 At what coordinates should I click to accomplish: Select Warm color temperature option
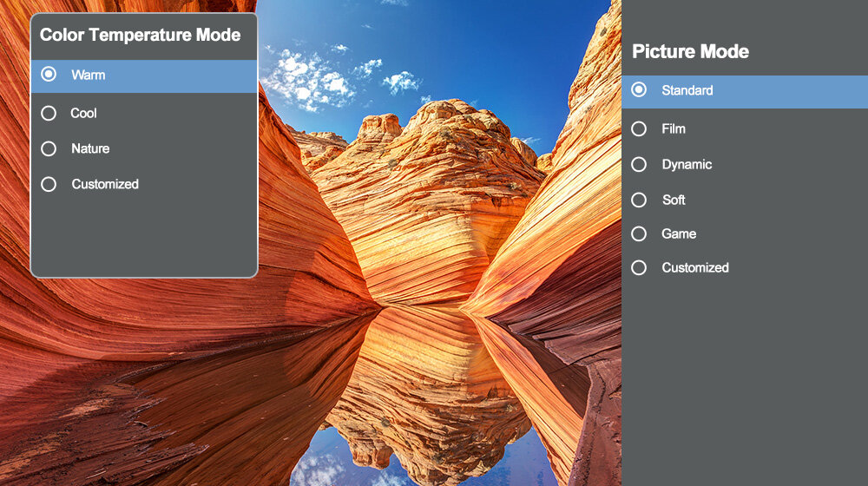point(144,76)
